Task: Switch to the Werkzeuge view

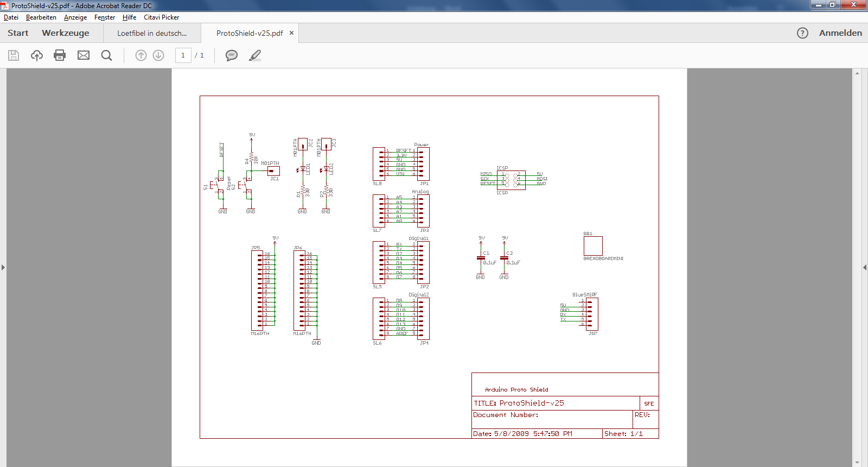Action: pos(66,33)
